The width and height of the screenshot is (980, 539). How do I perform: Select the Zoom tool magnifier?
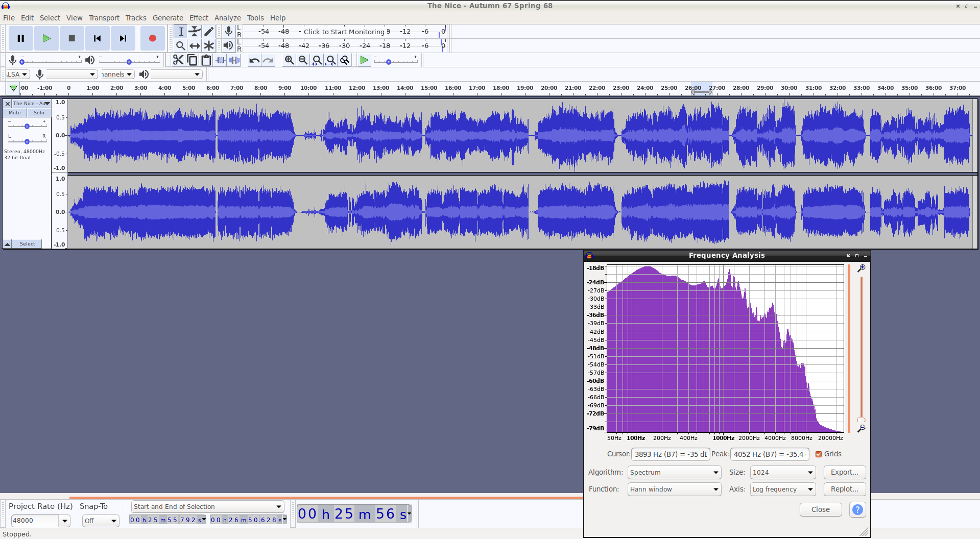(181, 45)
